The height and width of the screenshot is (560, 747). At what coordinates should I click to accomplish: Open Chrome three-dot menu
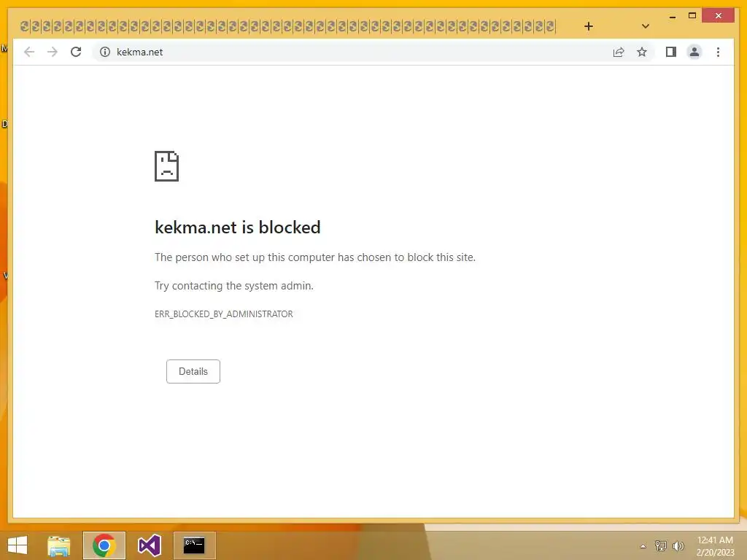coord(718,52)
